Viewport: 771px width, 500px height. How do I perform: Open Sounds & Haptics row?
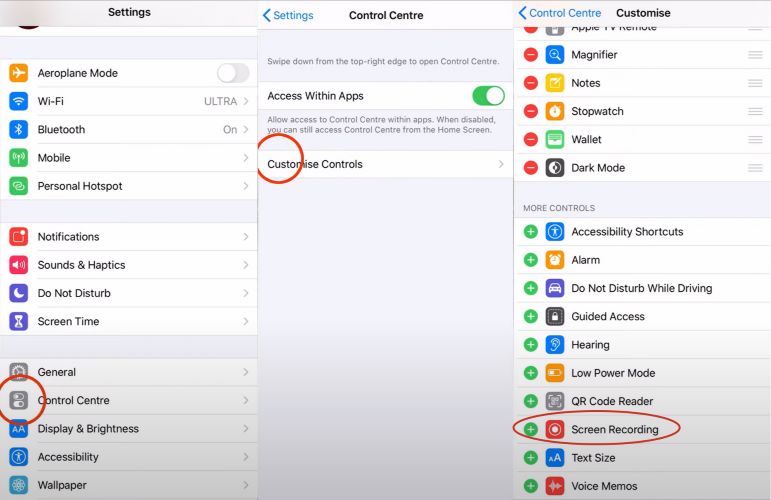point(129,265)
